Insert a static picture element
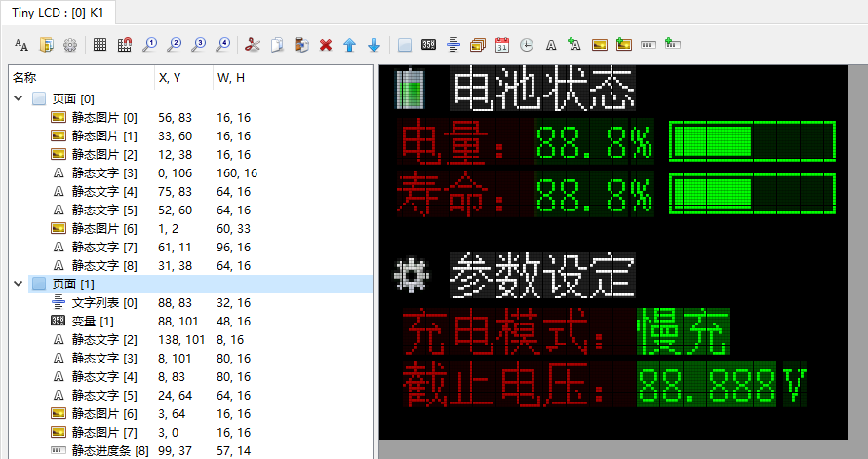The width and height of the screenshot is (868, 459). click(x=600, y=45)
